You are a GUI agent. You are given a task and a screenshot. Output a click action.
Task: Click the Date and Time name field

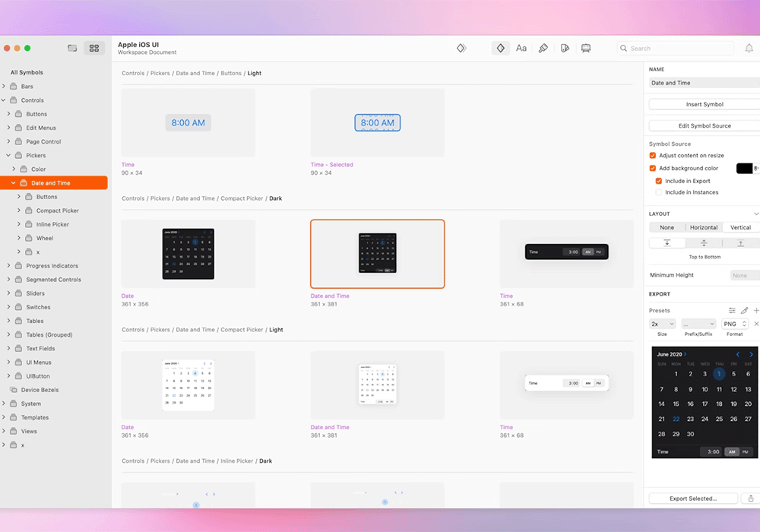[705, 83]
